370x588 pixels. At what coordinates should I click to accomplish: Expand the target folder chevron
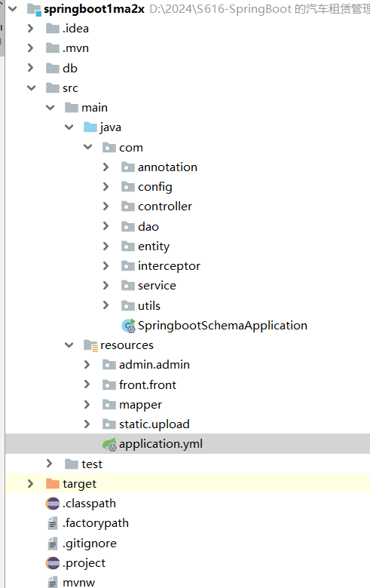click(x=31, y=484)
